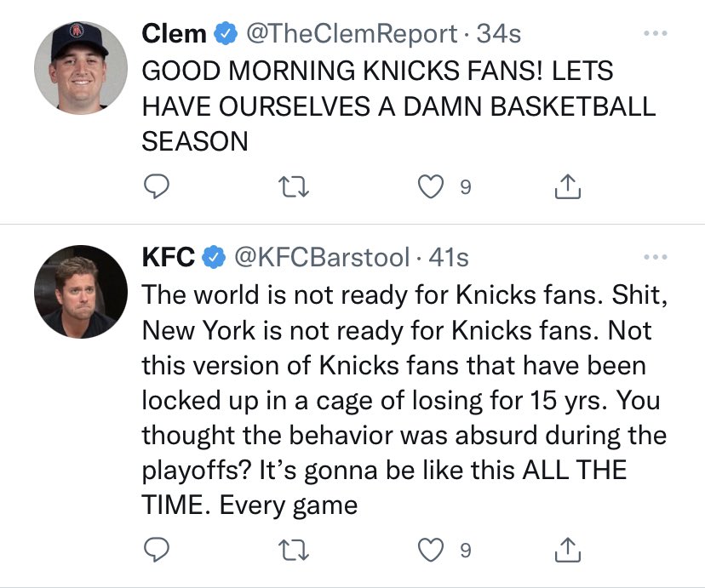Open more options on KFC's tweet
The height and width of the screenshot is (588, 705).
coord(655,257)
